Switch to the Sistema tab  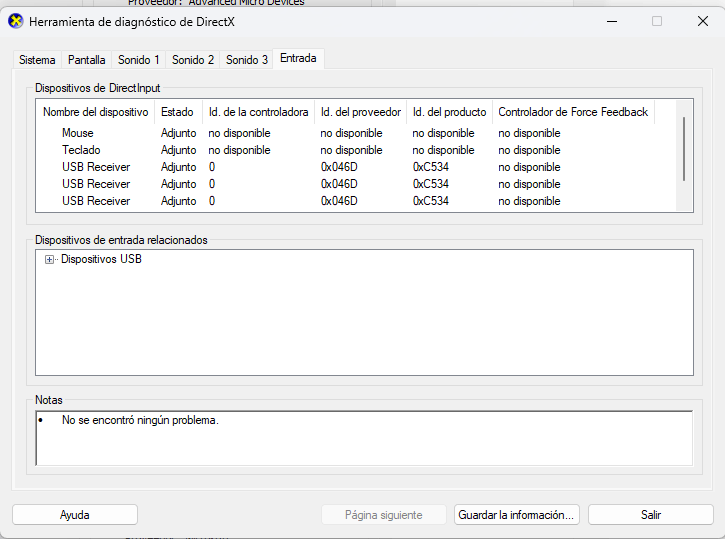coord(37,60)
